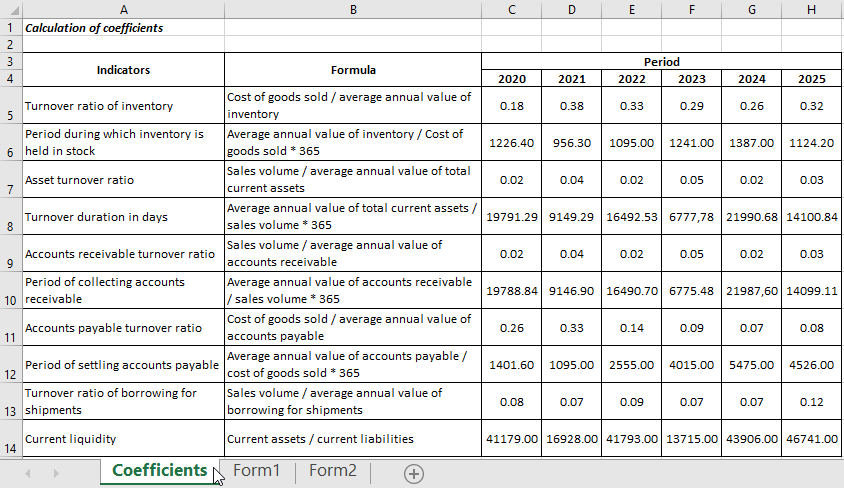Click 'Accounts receivable turnover ratio' cell
The width and height of the screenshot is (844, 488).
[x=123, y=253]
